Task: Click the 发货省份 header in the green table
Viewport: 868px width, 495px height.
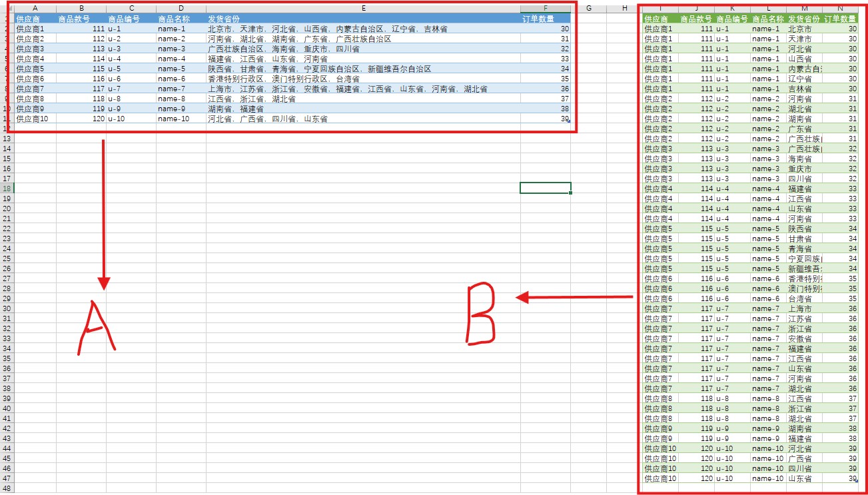Action: point(804,19)
